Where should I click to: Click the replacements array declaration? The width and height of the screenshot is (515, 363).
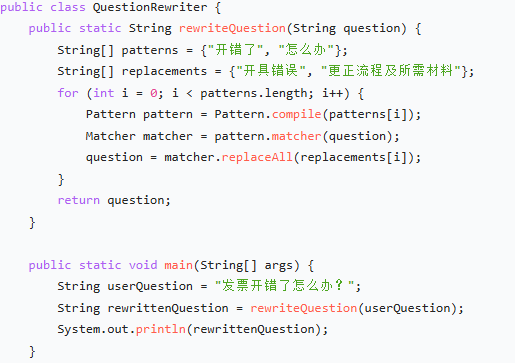coord(164,72)
